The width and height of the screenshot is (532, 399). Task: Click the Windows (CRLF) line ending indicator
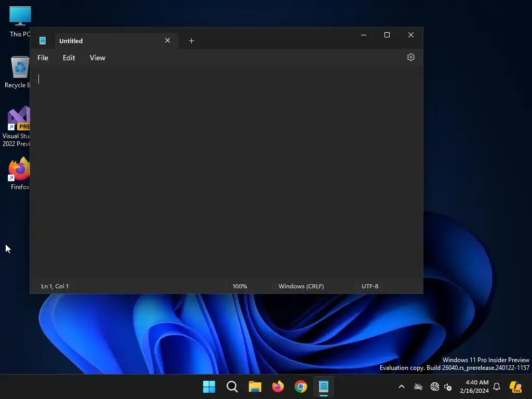coord(301,286)
